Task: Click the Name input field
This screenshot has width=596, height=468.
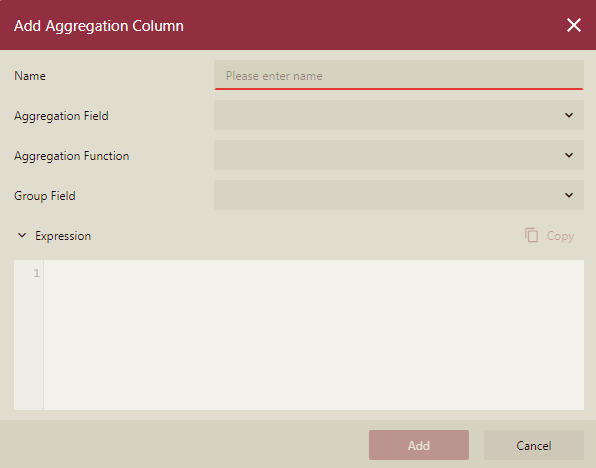Action: (x=399, y=75)
